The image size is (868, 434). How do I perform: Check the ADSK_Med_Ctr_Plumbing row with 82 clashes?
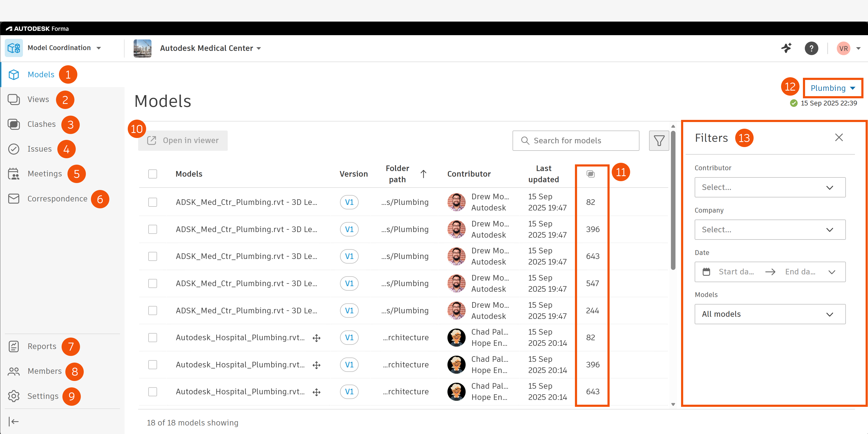[x=153, y=202]
